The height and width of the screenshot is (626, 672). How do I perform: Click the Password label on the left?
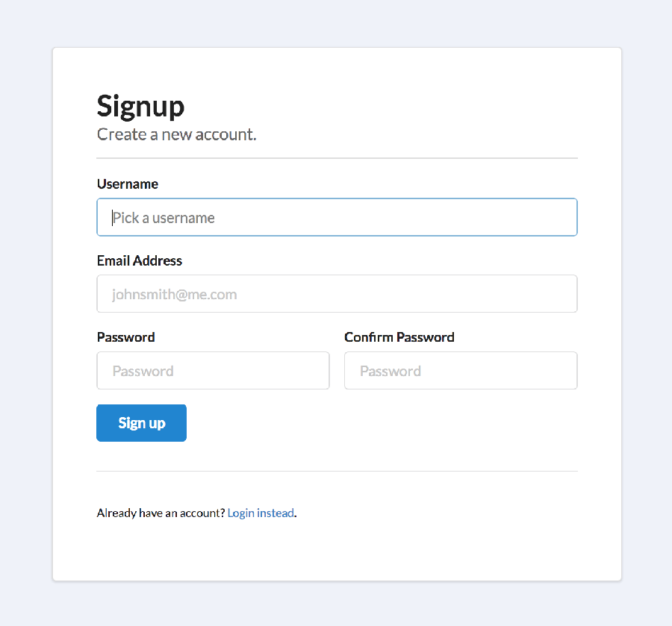click(x=126, y=337)
